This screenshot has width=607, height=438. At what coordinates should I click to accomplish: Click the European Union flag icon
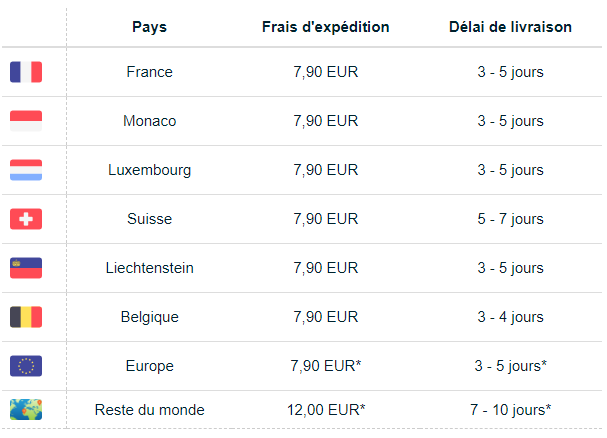26,366
